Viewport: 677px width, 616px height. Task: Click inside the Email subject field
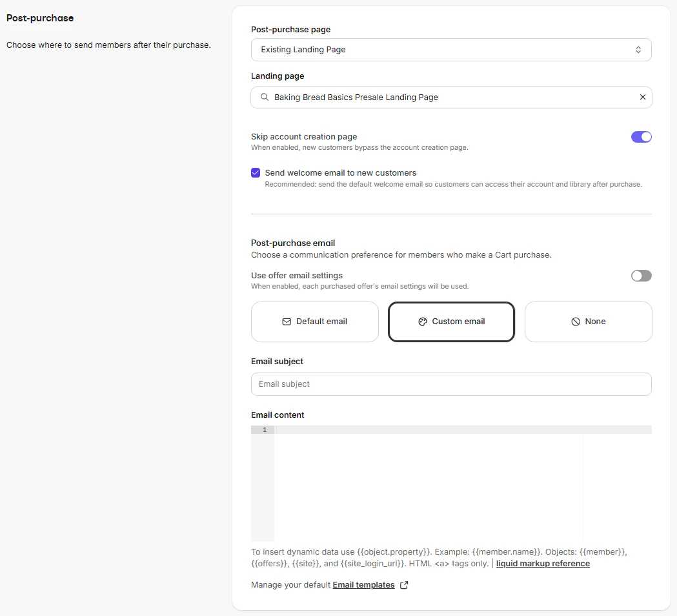click(x=451, y=384)
